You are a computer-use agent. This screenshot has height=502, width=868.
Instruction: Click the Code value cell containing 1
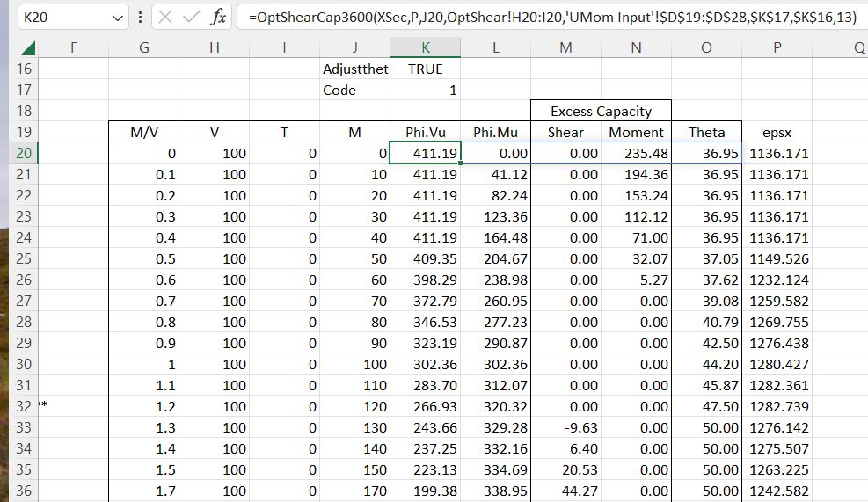tap(426, 90)
